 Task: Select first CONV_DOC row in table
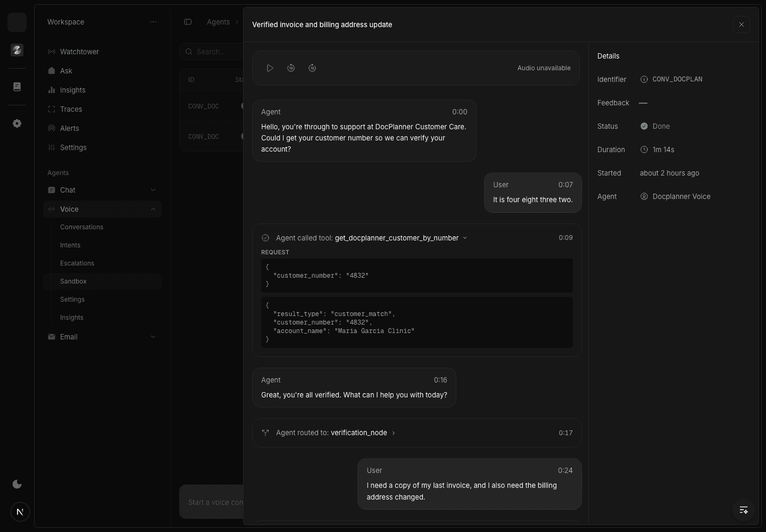212,106
